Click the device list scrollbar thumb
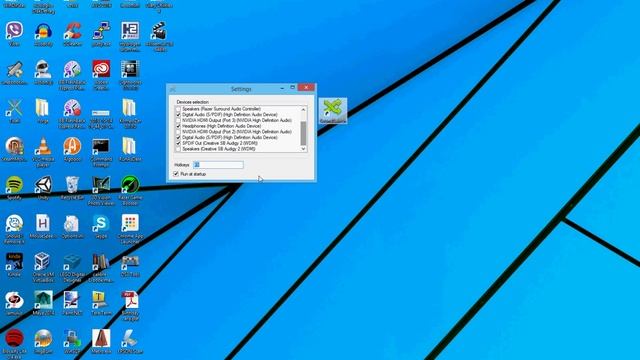 (303, 133)
